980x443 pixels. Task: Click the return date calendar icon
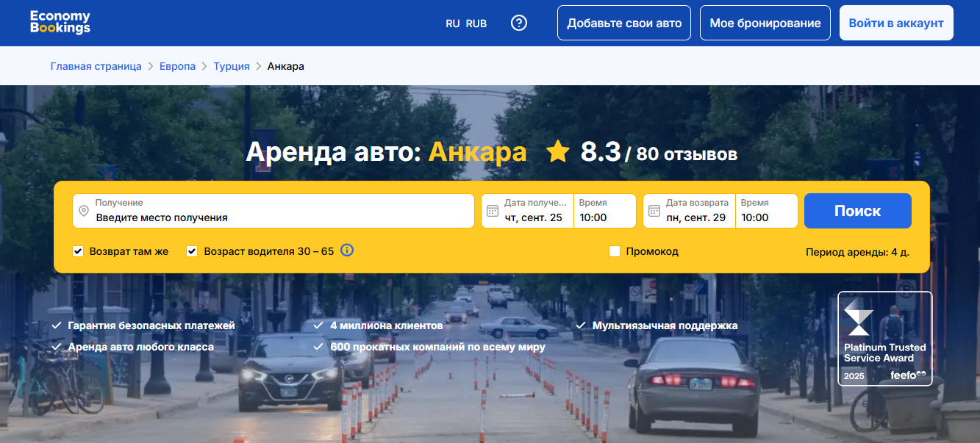pyautogui.click(x=654, y=212)
